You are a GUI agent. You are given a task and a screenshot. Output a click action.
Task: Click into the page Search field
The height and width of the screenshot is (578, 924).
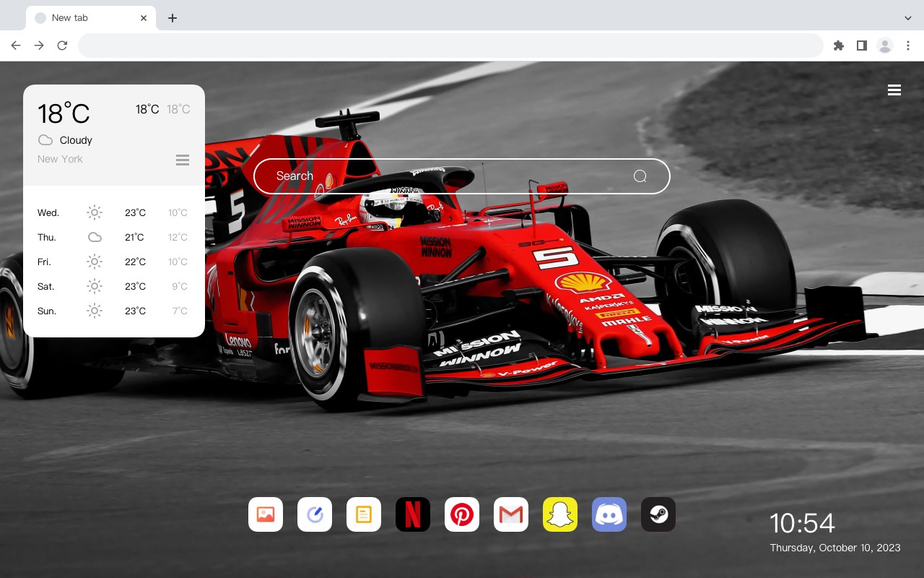(x=462, y=176)
